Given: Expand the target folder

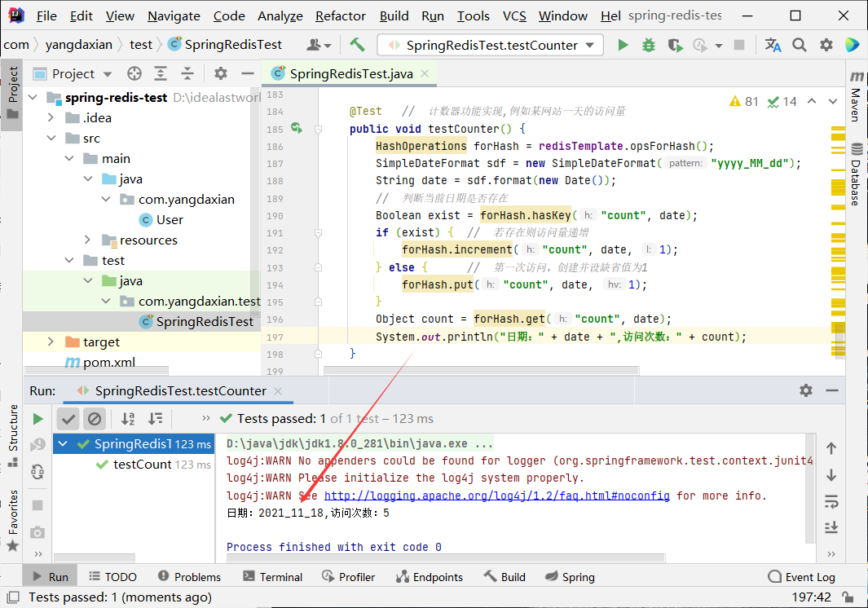Looking at the screenshot, I should click(51, 341).
